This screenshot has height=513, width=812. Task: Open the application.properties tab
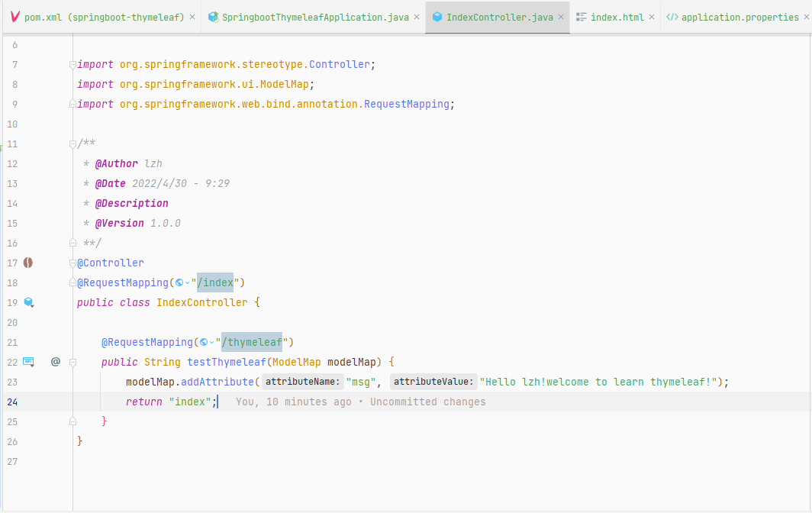(738, 17)
